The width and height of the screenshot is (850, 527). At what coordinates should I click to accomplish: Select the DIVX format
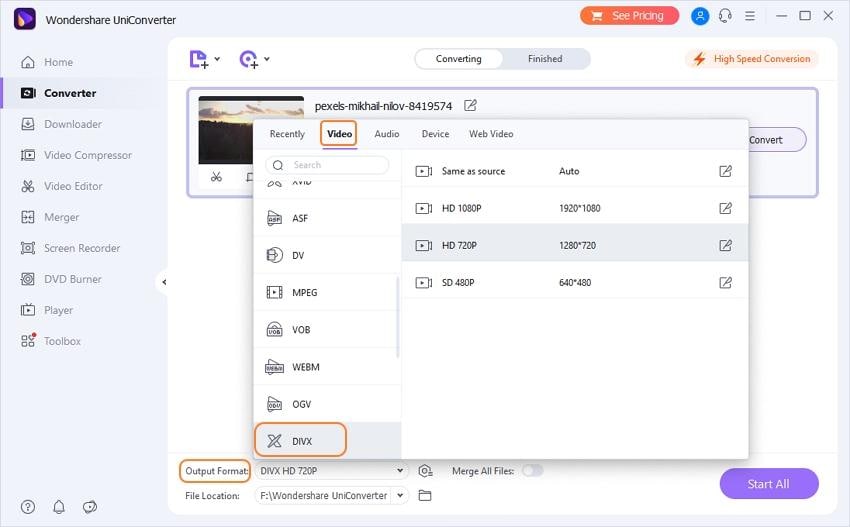coord(327,441)
